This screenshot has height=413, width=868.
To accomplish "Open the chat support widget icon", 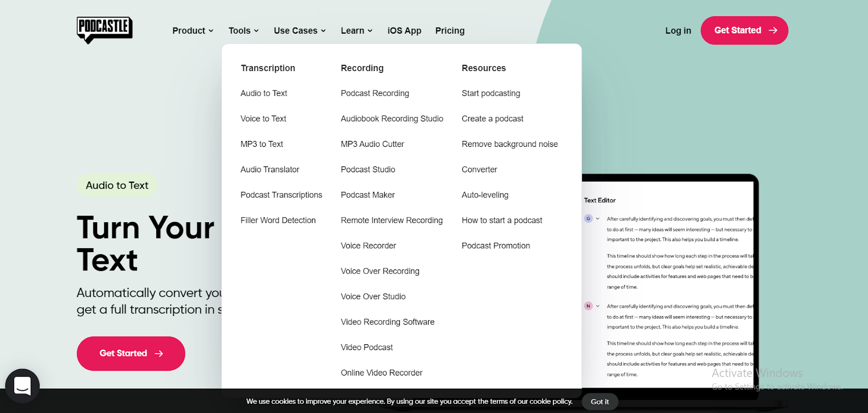I will coord(22,386).
